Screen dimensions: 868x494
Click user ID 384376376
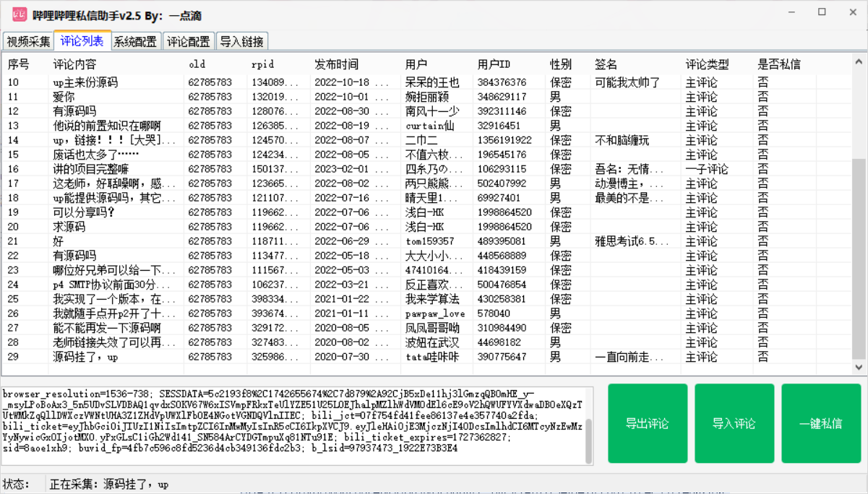point(502,82)
